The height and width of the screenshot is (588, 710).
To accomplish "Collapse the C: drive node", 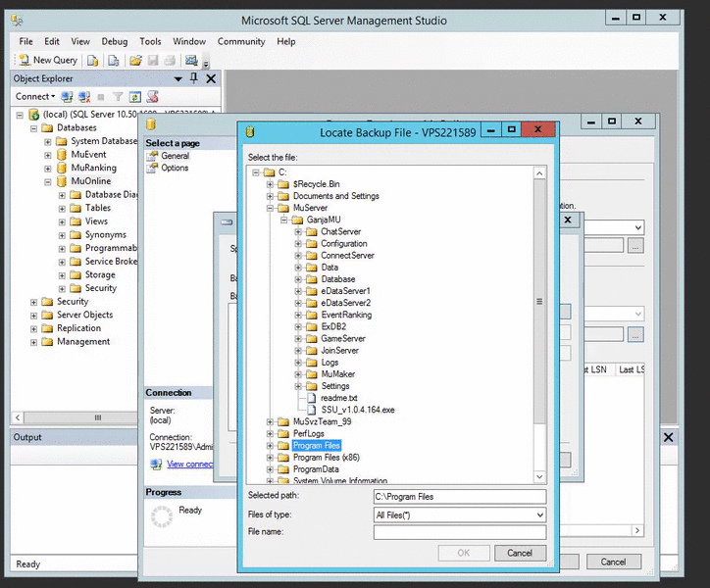I will click(x=256, y=172).
